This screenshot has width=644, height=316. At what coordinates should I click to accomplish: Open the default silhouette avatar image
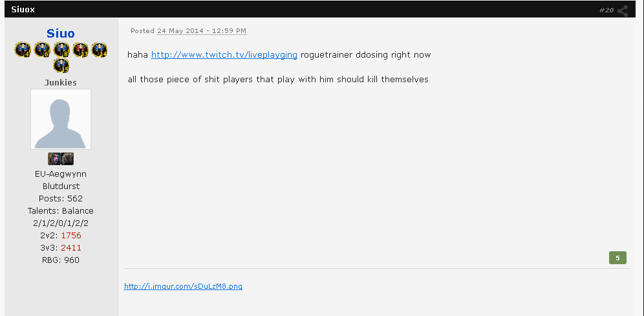(x=61, y=119)
